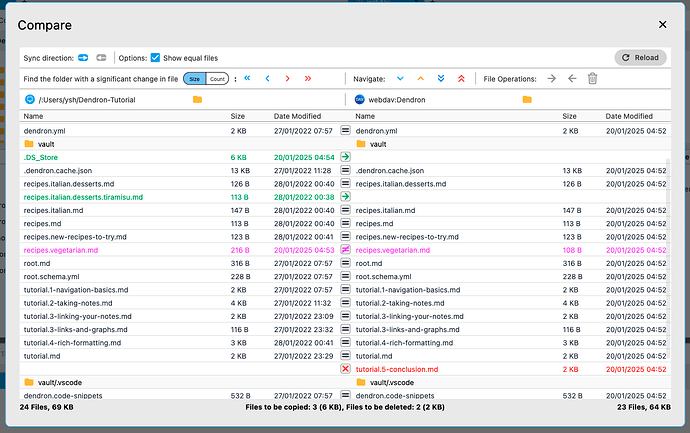Navigate to next difference (blue down chevron)

400,78
